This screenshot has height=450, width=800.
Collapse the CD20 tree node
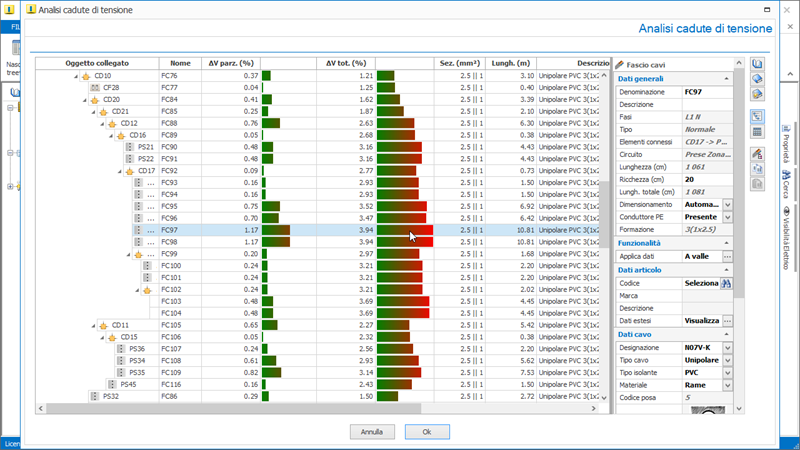pos(85,100)
